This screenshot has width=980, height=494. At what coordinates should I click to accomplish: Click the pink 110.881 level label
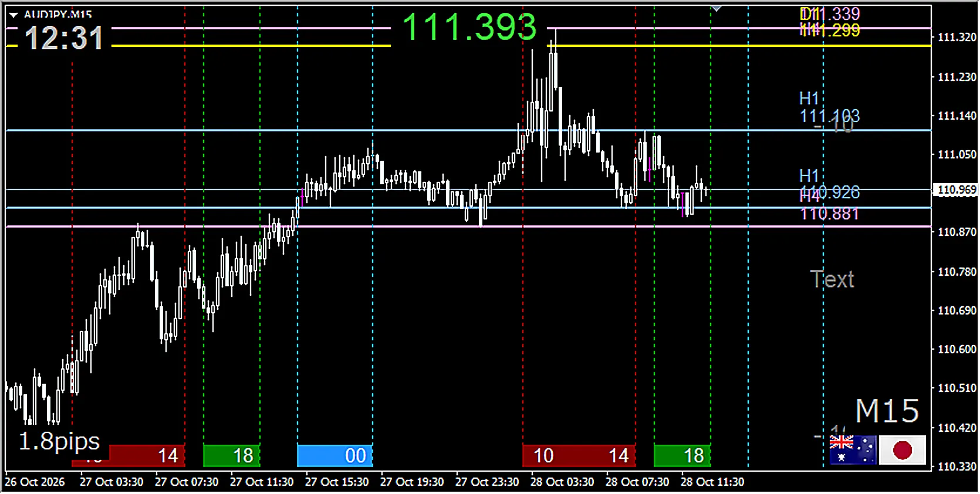pos(830,214)
